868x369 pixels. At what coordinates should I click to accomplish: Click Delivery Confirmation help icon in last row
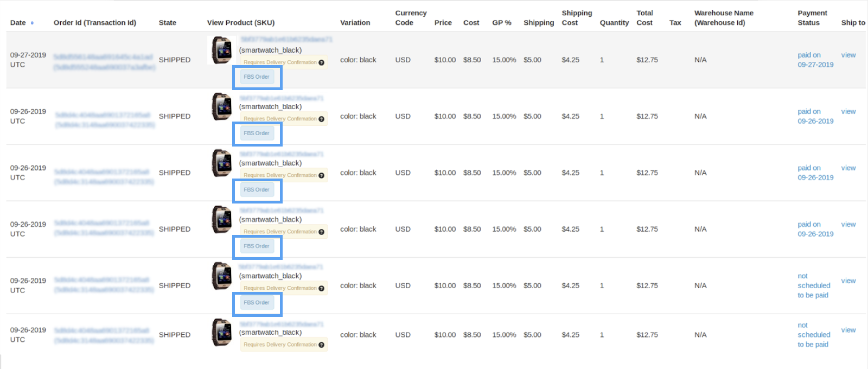(x=321, y=345)
